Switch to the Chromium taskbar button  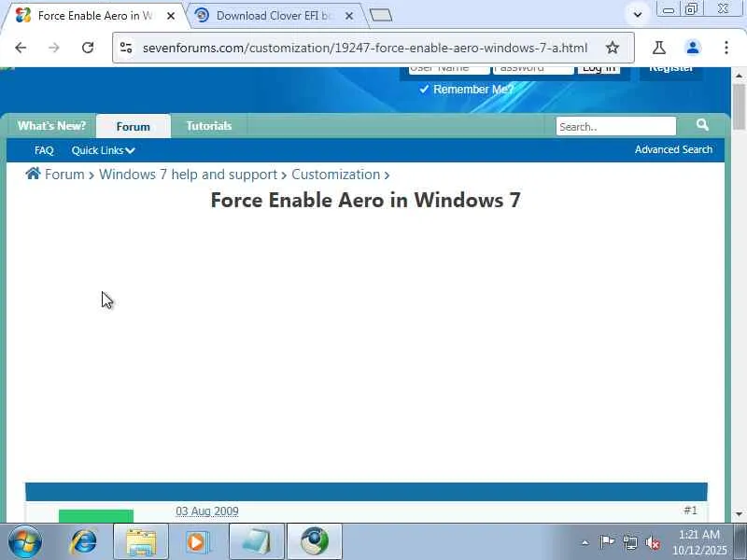click(x=315, y=541)
